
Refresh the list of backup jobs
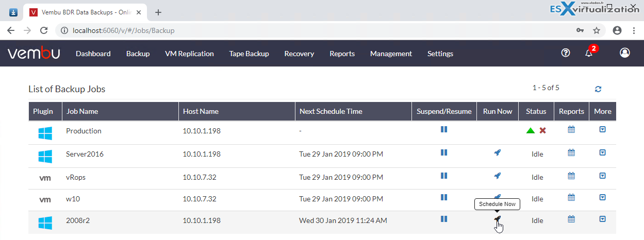click(598, 89)
